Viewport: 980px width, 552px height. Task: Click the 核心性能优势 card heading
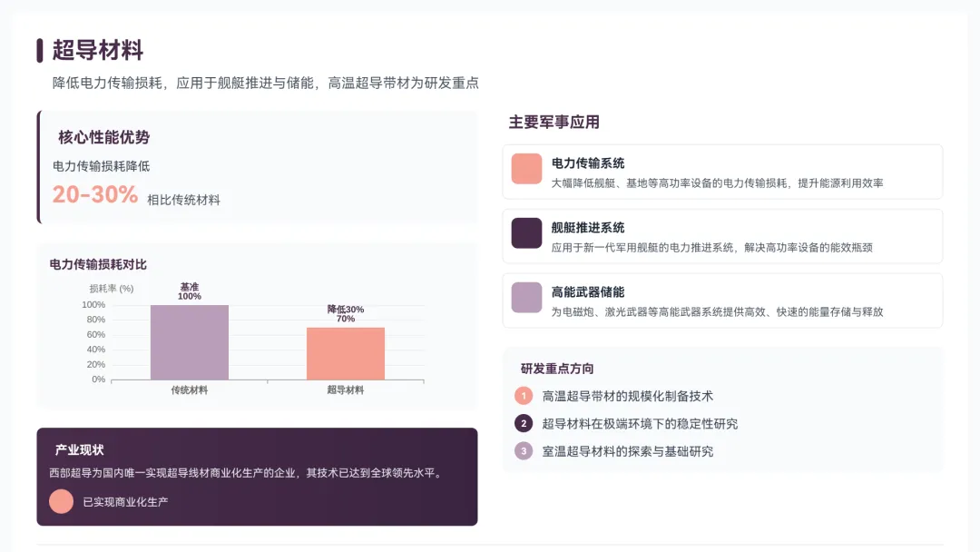coord(104,137)
